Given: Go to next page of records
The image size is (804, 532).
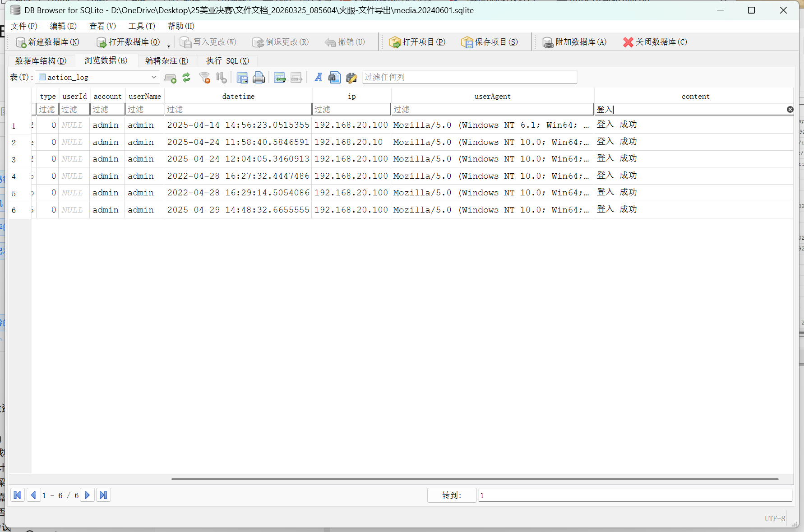Looking at the screenshot, I should (x=87, y=495).
